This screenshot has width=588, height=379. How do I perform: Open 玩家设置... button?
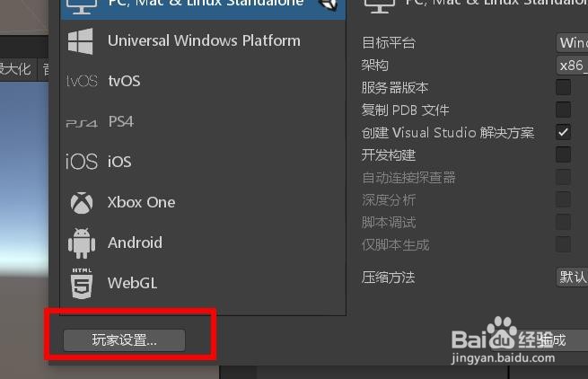coord(124,340)
